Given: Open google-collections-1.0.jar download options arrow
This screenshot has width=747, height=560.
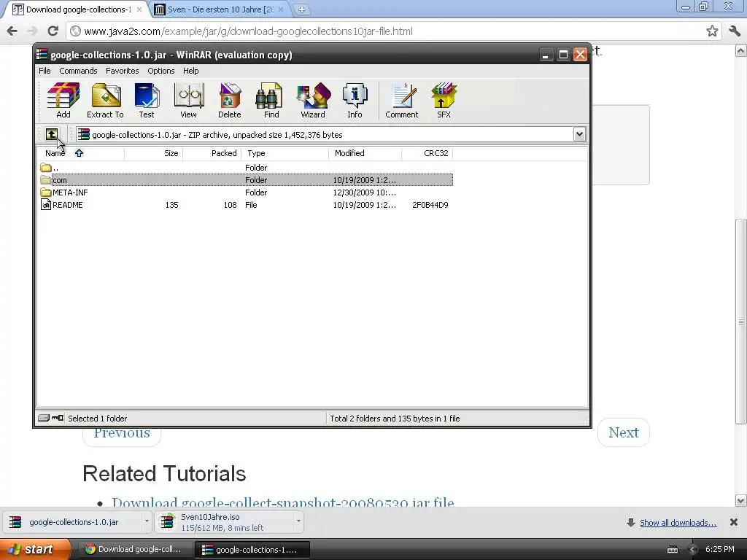Looking at the screenshot, I should pos(147,521).
